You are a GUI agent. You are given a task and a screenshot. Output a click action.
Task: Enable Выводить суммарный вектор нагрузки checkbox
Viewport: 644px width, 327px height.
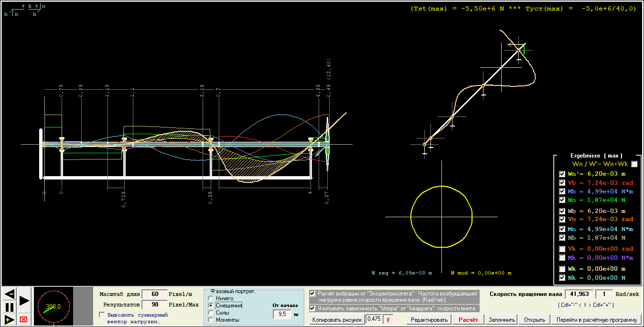(102, 315)
